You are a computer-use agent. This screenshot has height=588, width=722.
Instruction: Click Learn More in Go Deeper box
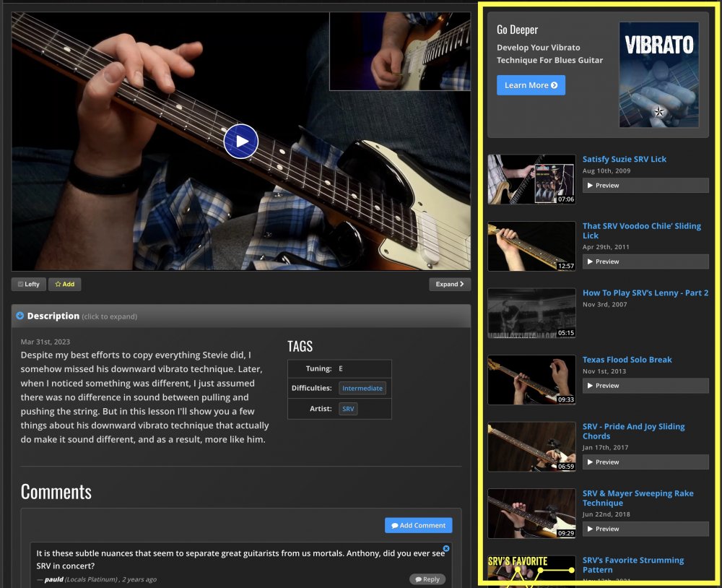tap(531, 85)
